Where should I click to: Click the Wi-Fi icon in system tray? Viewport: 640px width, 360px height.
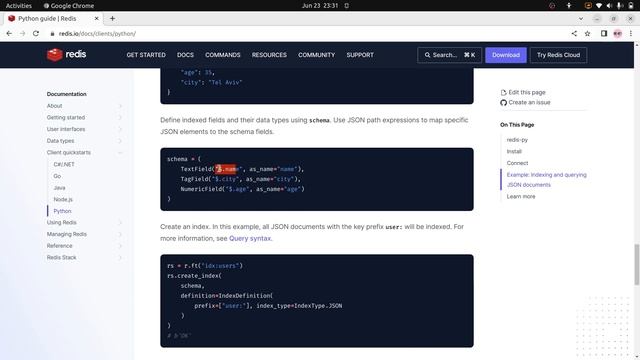click(x=599, y=5)
